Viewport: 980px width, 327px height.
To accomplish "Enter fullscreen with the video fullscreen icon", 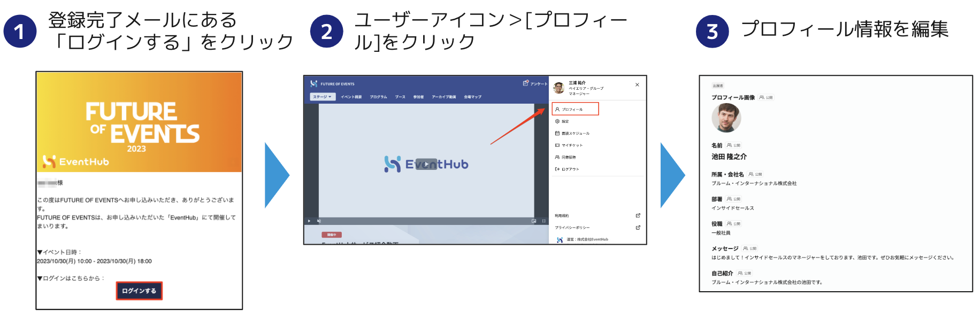I will pos(544,221).
